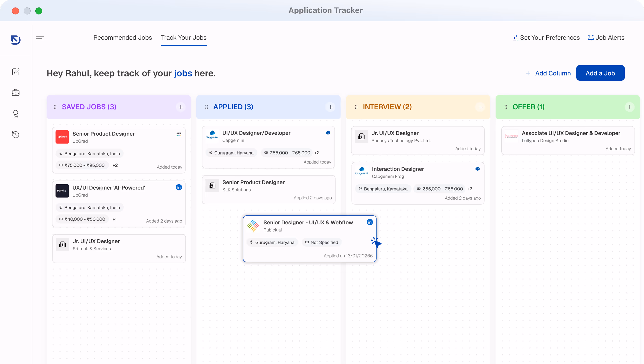
Task: Click the award ribbon icon in sidebar
Action: point(16,114)
